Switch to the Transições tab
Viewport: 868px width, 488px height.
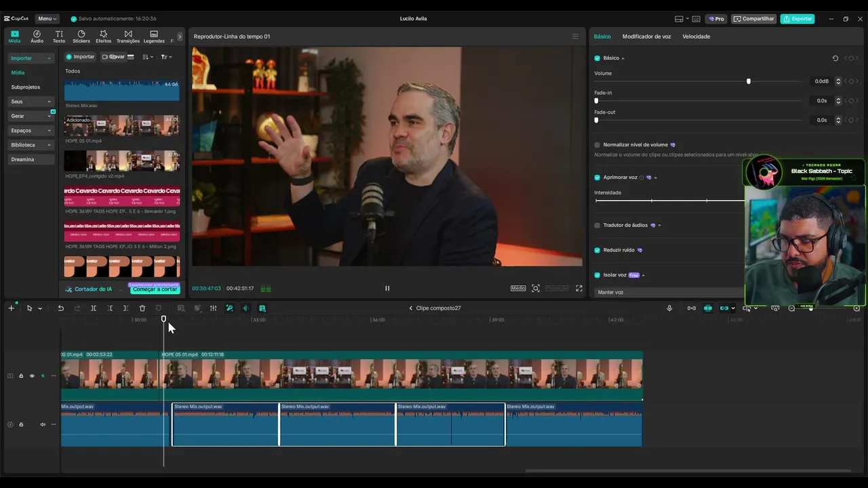[128, 37]
